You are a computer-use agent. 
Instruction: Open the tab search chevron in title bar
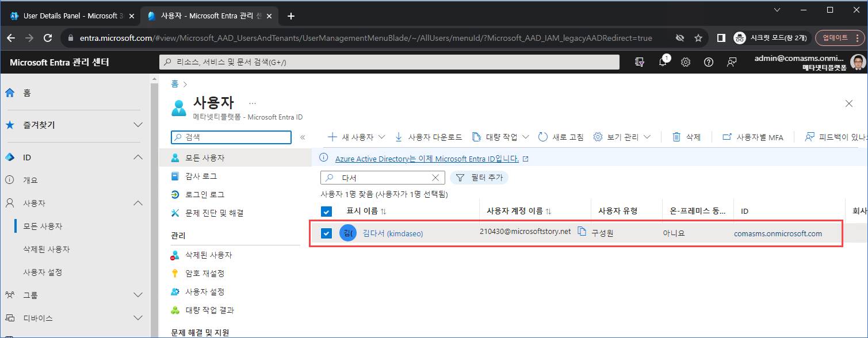[777, 10]
